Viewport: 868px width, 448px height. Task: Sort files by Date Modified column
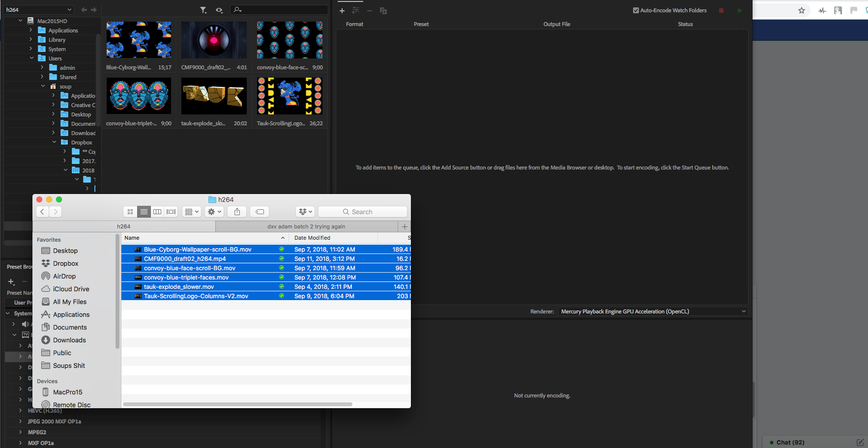(312, 238)
